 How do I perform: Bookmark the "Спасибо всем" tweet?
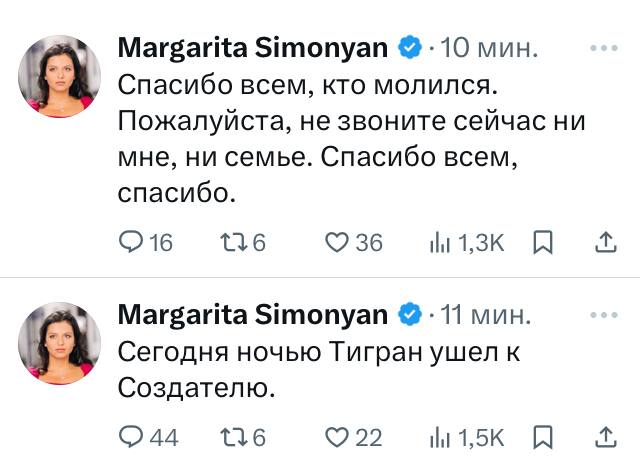coord(543,242)
